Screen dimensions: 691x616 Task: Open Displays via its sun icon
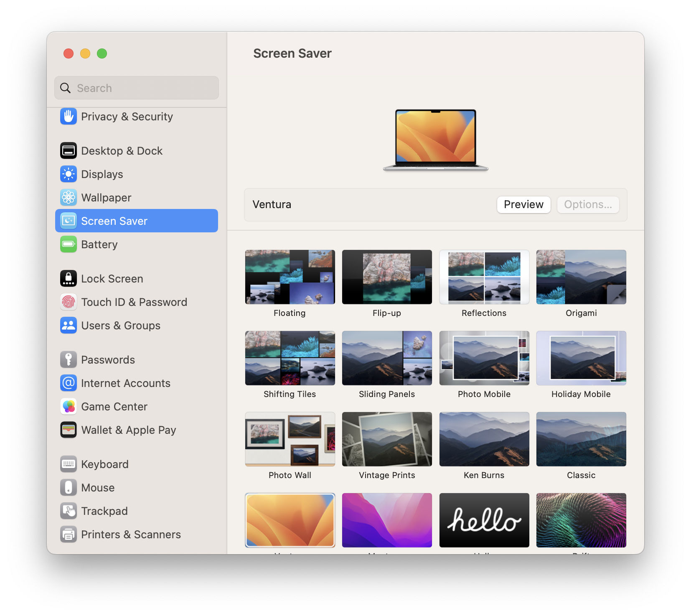point(69,174)
